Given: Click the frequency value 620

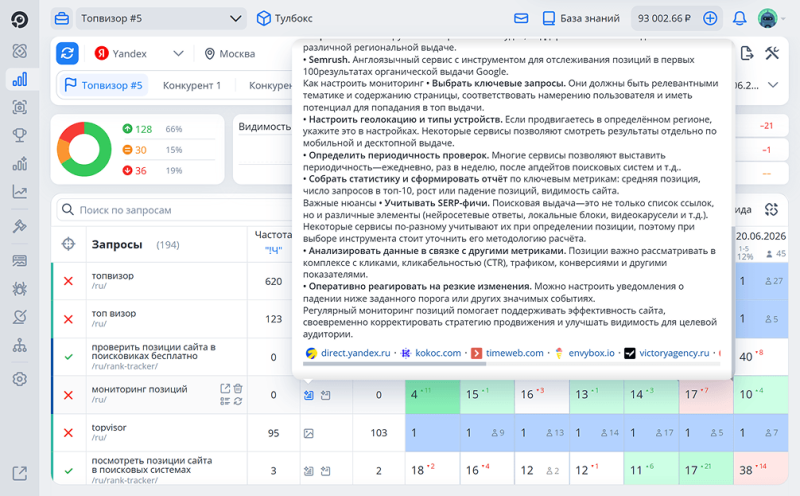Looking at the screenshot, I should pos(273,281).
